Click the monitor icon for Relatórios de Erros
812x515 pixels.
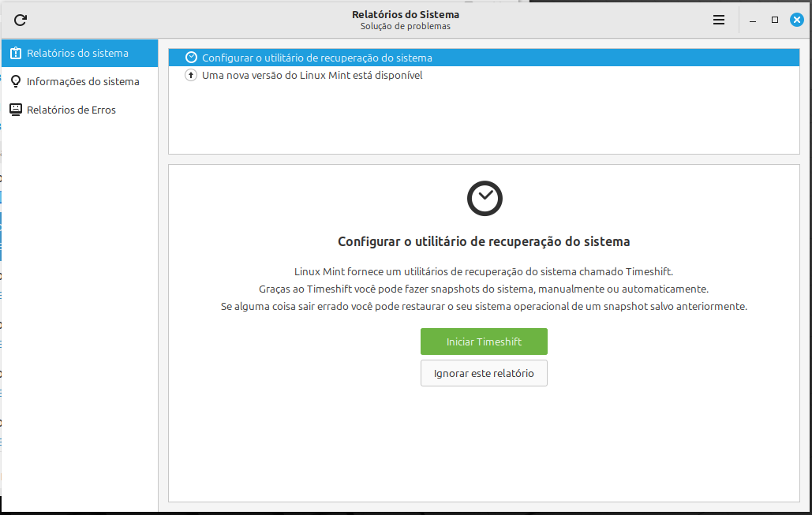15,110
